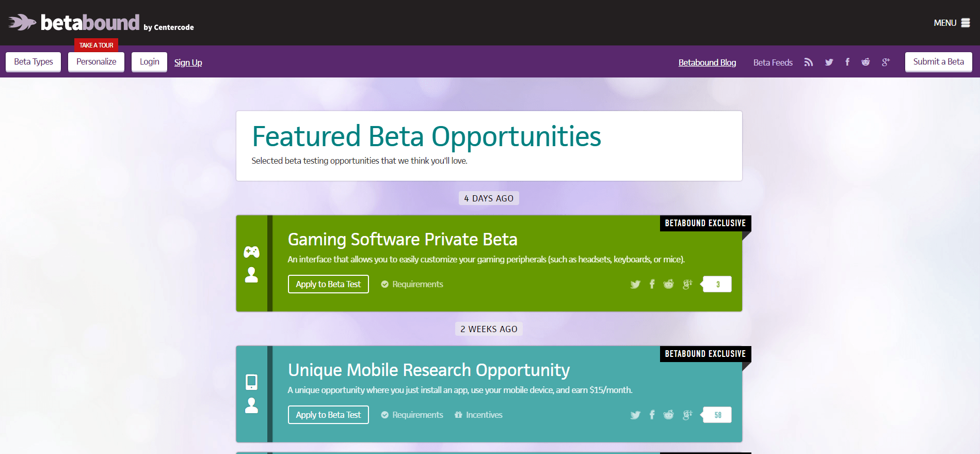The image size is (980, 454).
Task: Share Gaming Software beta on Twitter
Action: point(635,284)
